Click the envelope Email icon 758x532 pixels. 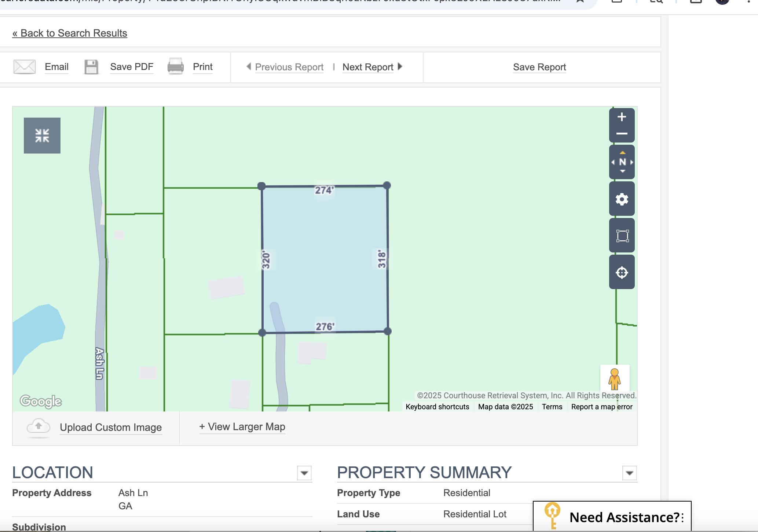pos(25,67)
